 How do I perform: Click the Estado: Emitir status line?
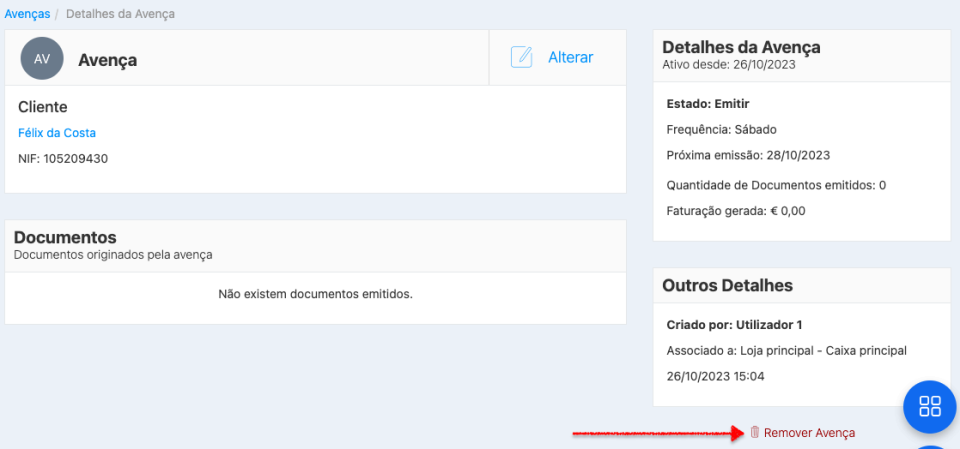click(708, 103)
